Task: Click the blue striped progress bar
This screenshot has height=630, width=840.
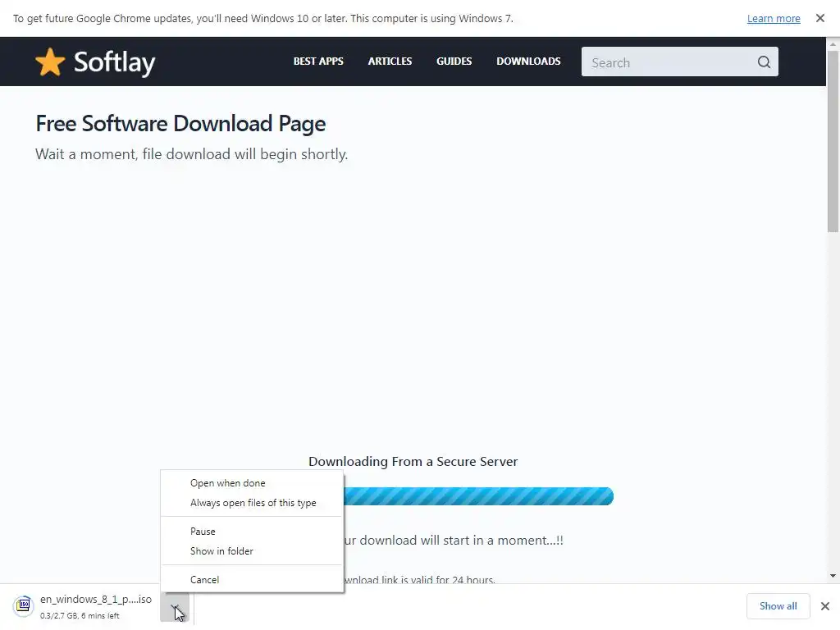Action: click(x=478, y=496)
